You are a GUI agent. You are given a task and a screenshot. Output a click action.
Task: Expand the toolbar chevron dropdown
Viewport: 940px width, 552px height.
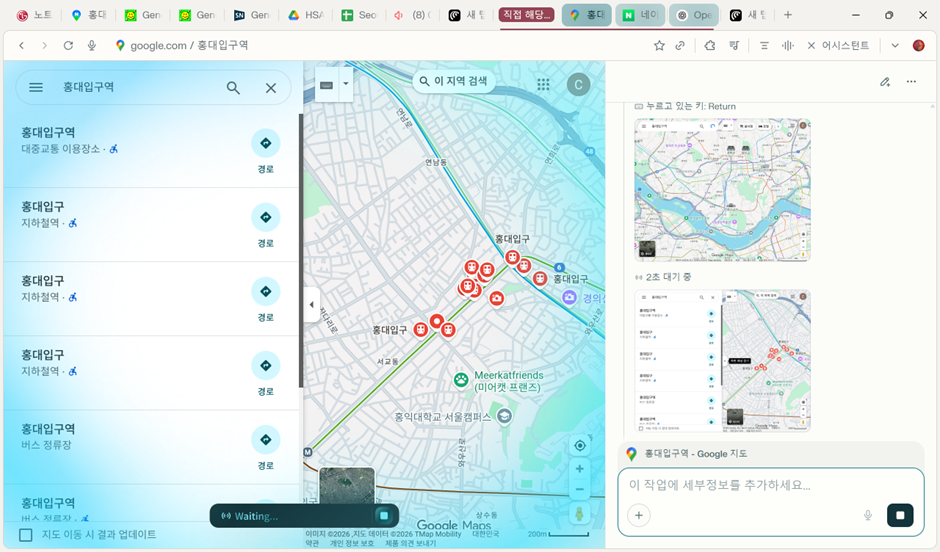click(895, 46)
